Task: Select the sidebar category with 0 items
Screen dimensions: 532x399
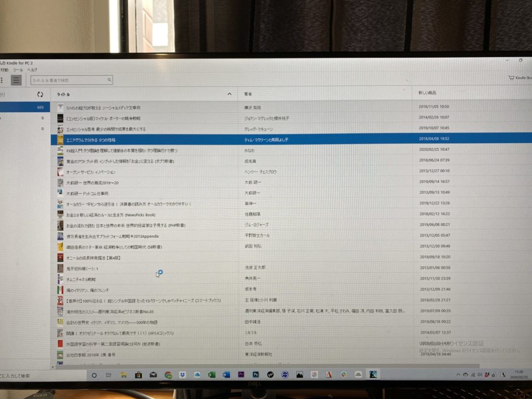Action: tap(25, 129)
